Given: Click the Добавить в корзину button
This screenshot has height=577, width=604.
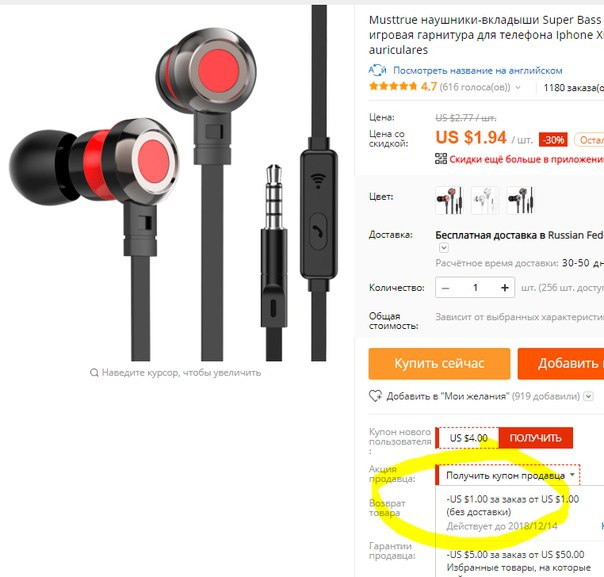Looking at the screenshot, I should [561, 364].
